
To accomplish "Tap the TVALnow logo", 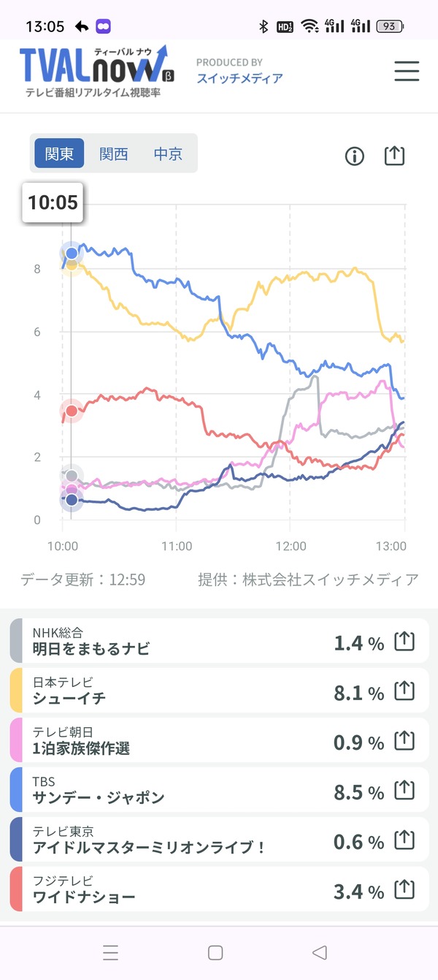I will click(93, 71).
